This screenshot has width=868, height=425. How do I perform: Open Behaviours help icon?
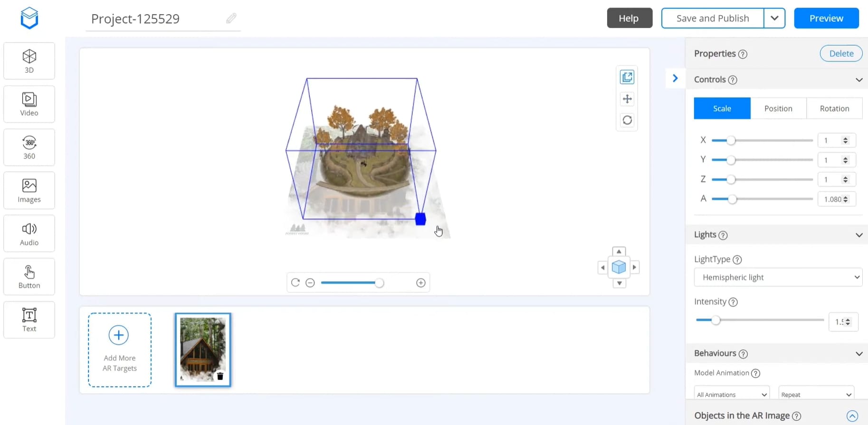pos(744,354)
